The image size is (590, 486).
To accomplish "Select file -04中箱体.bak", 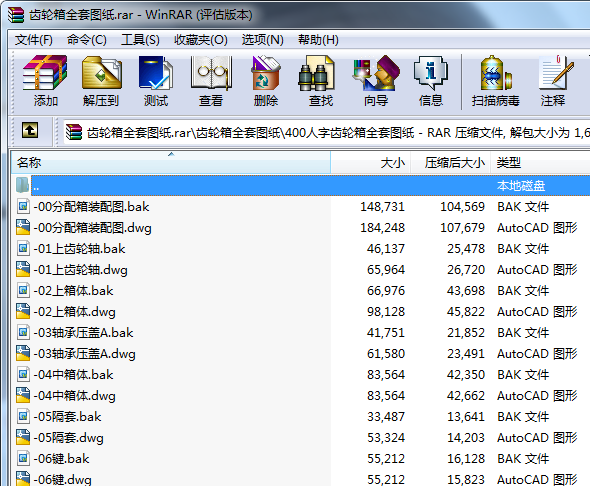I will click(73, 375).
